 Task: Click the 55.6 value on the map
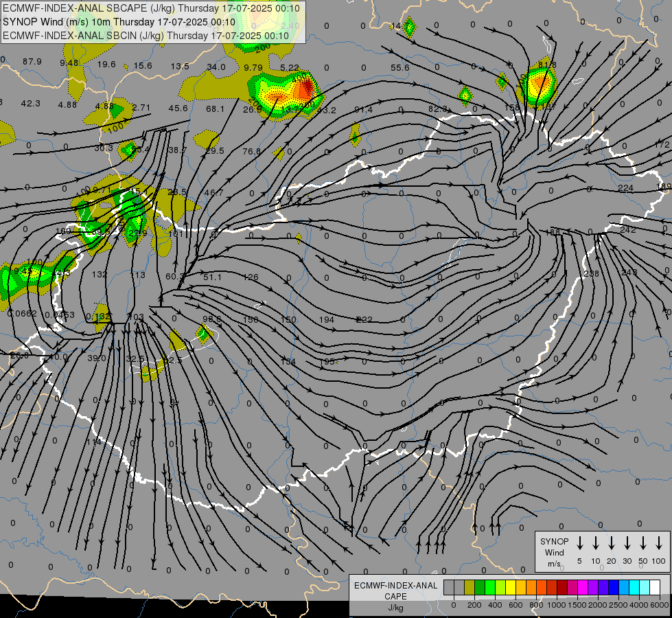click(x=400, y=68)
